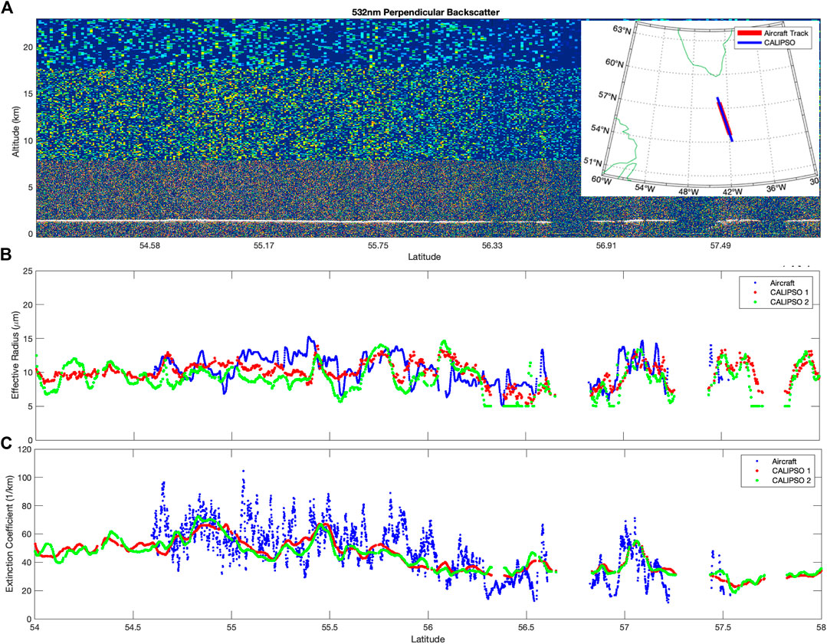Click the "Latitude" label under the backscatter panel
The width and height of the screenshot is (827, 644).
(x=425, y=257)
